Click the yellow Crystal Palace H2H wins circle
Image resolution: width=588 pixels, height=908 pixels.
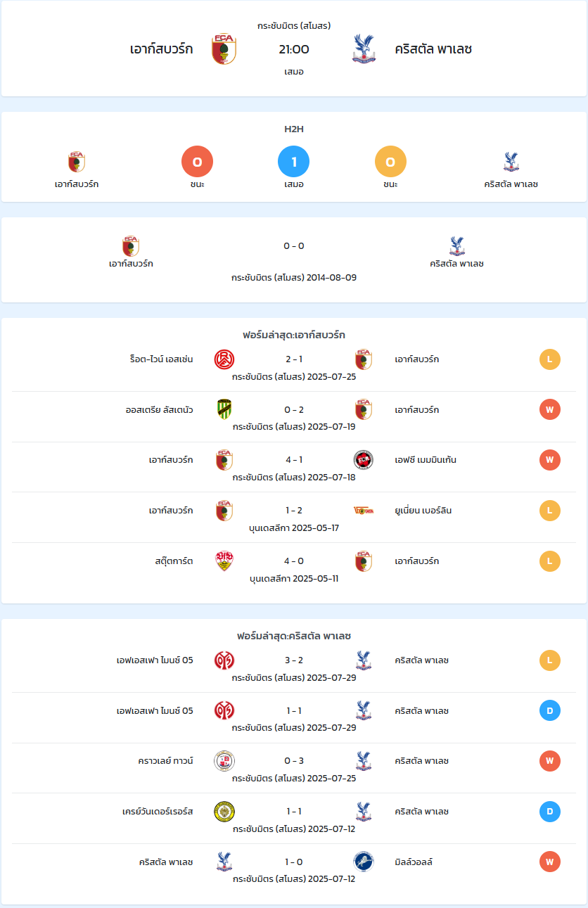pyautogui.click(x=391, y=162)
